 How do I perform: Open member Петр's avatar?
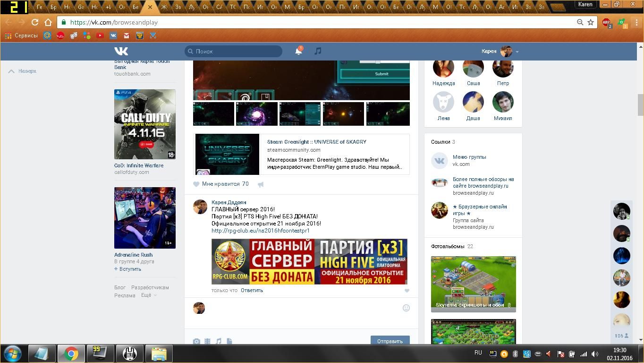point(503,69)
